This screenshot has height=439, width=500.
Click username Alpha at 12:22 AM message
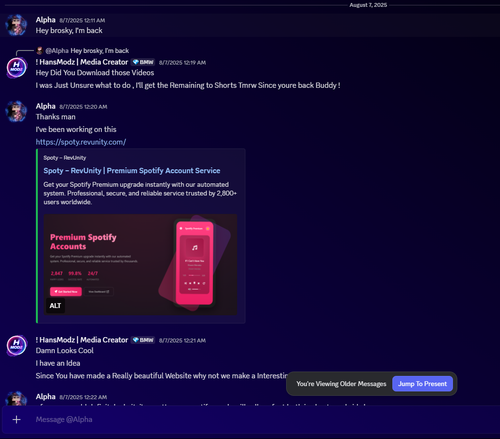46,397
